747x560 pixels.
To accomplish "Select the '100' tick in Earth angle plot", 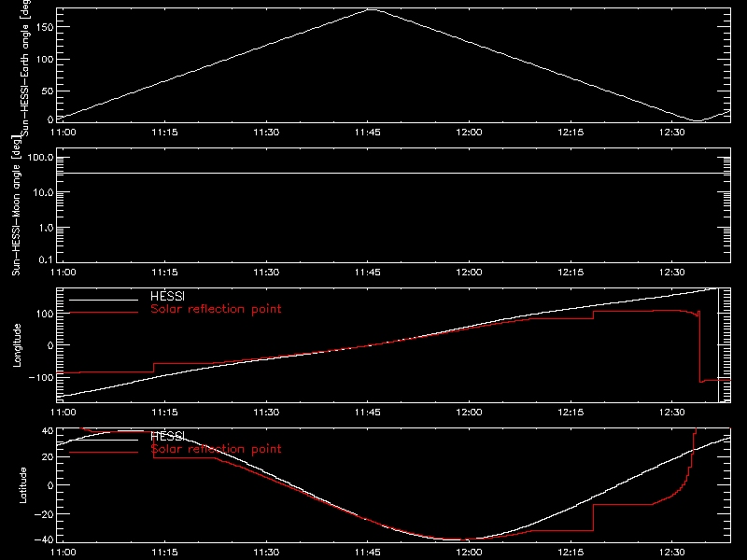I will (45, 60).
